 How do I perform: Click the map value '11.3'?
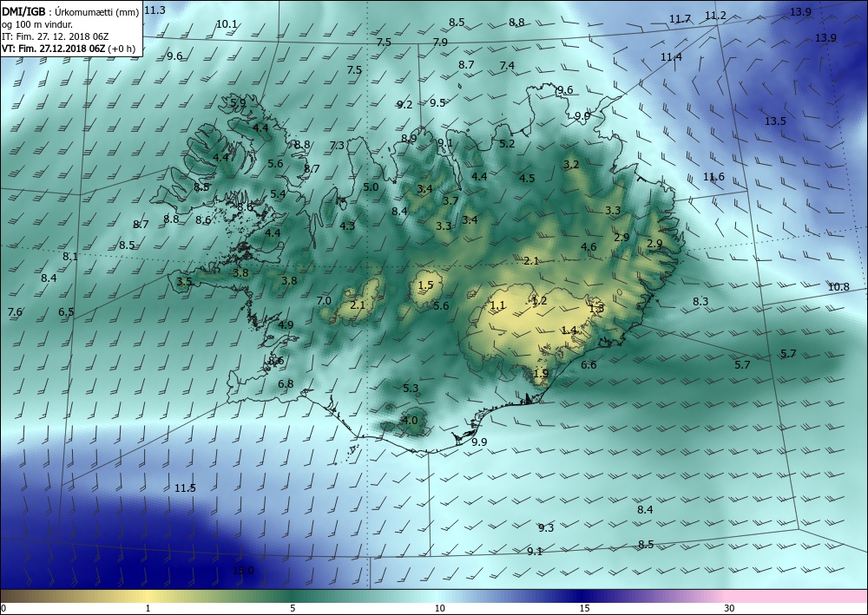click(155, 10)
